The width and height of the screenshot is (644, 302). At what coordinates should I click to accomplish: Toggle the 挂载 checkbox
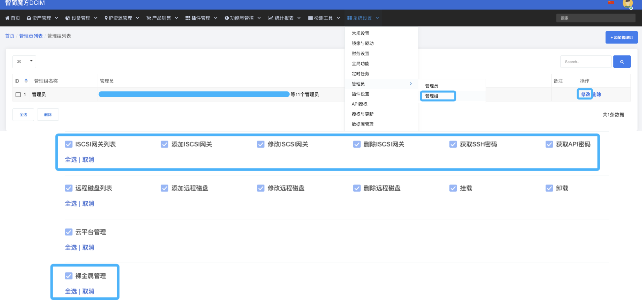[454, 188]
